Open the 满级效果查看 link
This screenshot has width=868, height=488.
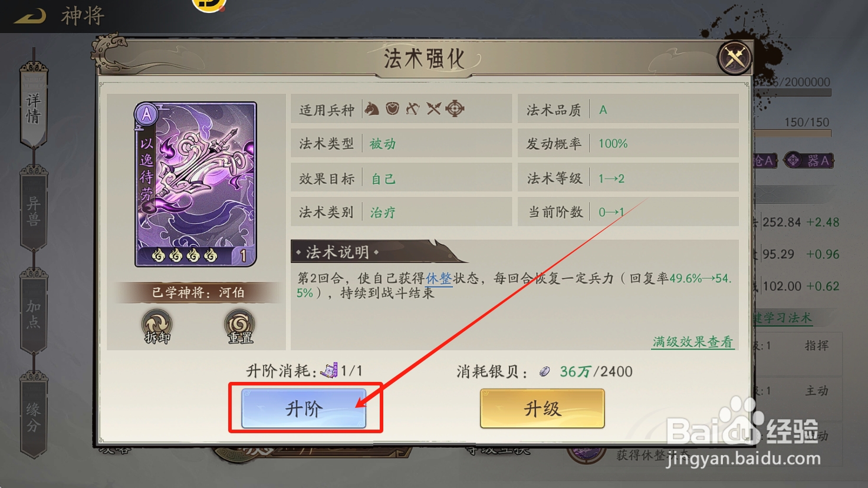tap(693, 342)
